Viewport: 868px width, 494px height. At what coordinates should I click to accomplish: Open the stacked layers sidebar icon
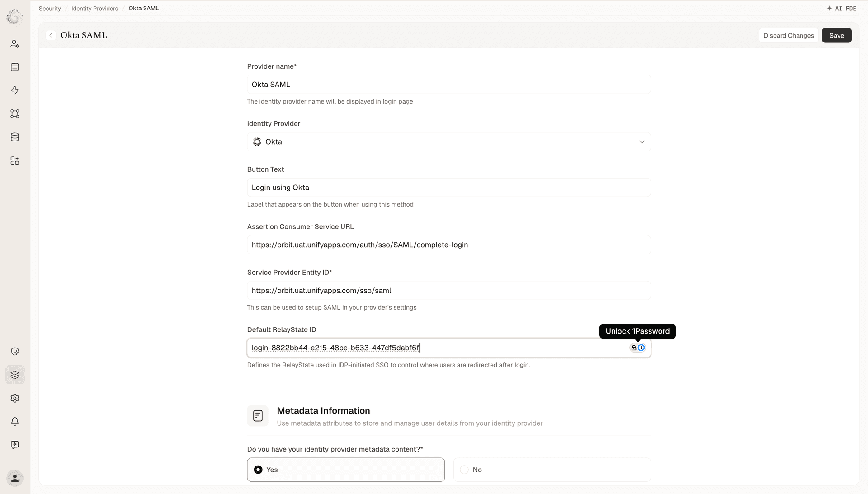(15, 375)
